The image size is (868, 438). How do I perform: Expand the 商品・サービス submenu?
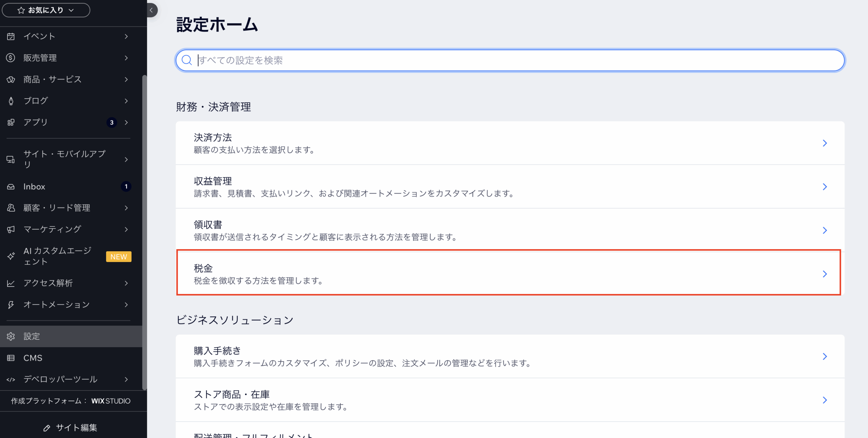tap(52, 79)
